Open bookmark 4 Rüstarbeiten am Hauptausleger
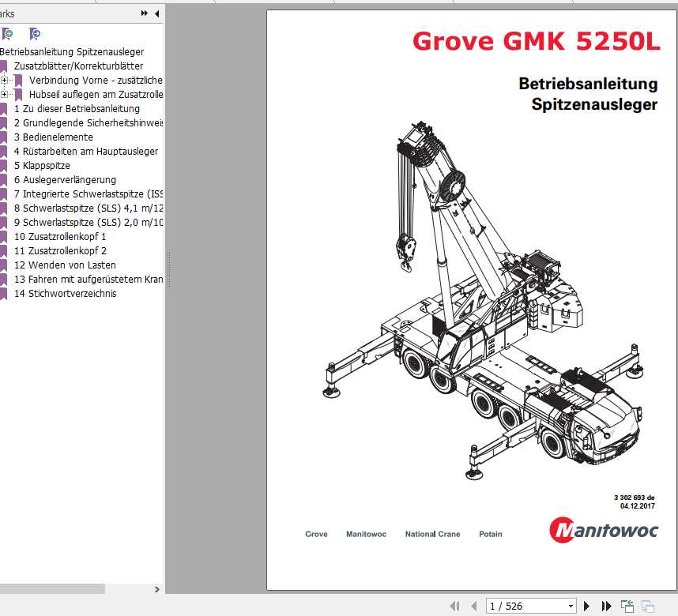Viewport: 678px width, 616px height. point(86,152)
